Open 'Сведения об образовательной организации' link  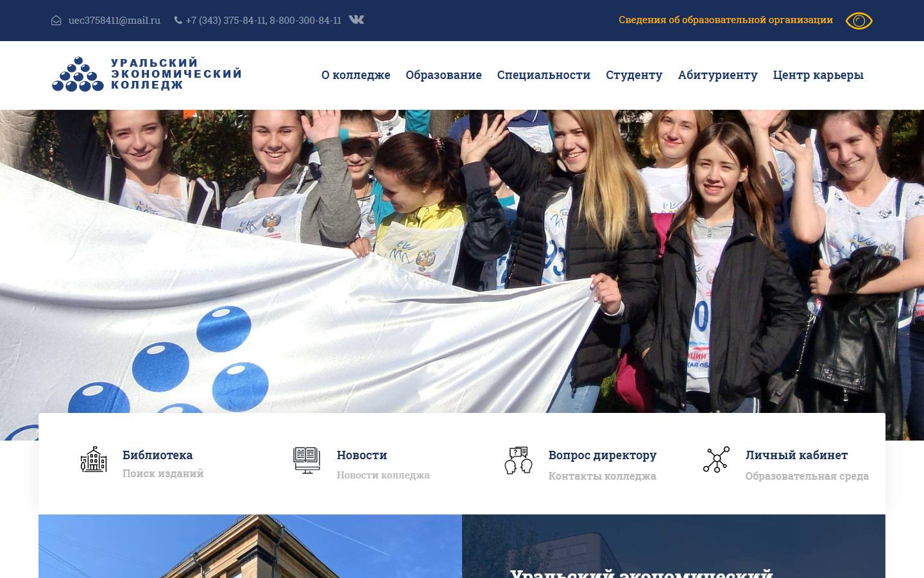tap(726, 20)
